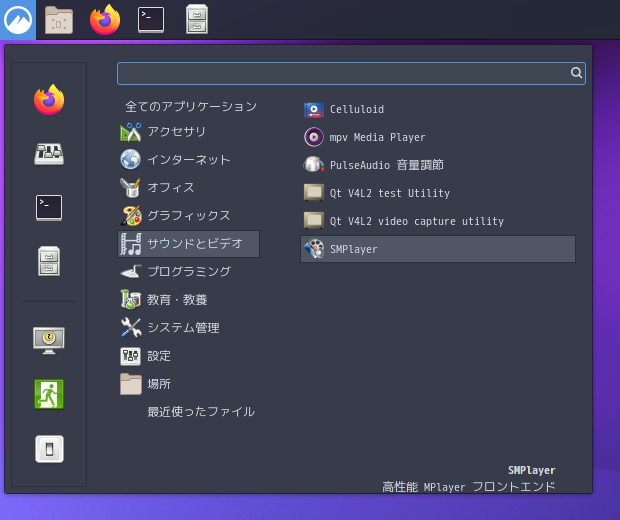The image size is (620, 520).
Task: Click the PulseAudio headphones icon
Action: click(x=314, y=165)
